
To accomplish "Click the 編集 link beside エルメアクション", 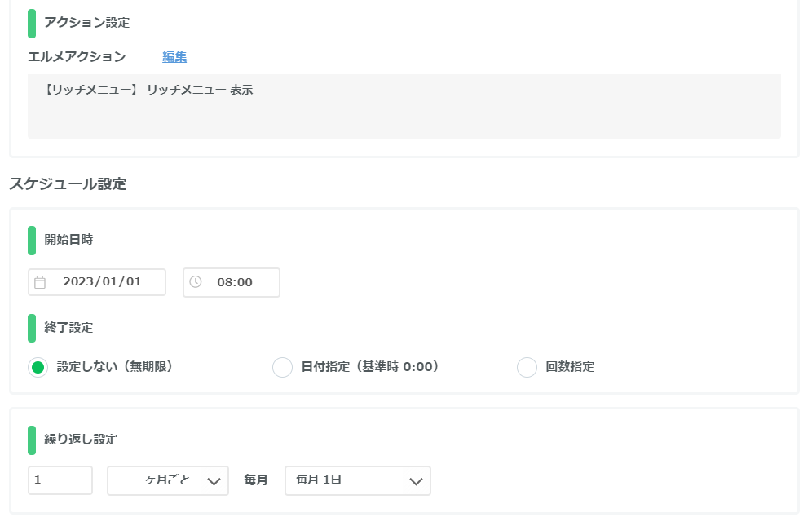I will point(174,57).
